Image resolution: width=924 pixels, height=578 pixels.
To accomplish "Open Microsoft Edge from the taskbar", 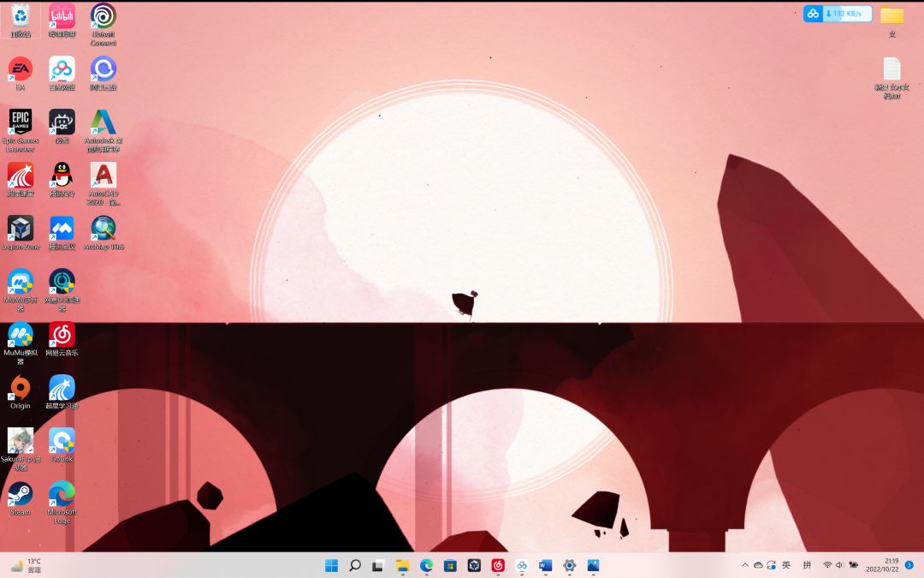I will click(426, 566).
